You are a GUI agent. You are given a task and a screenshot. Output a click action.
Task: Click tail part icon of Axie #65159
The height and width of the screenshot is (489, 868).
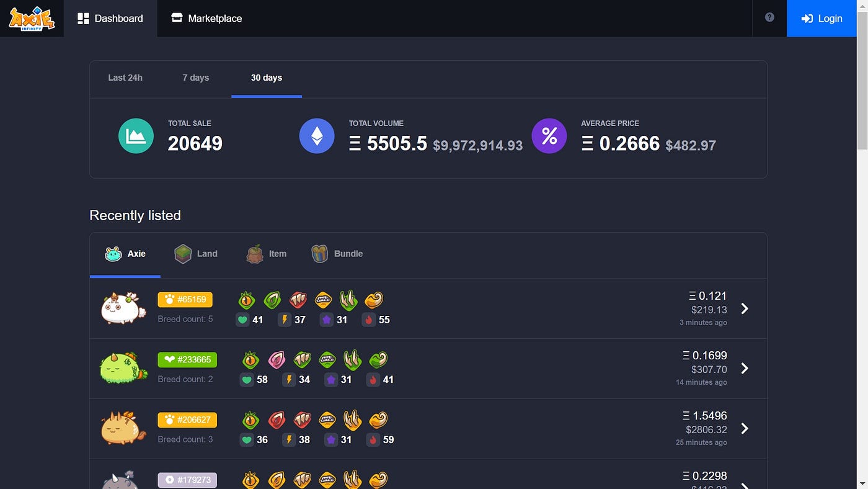(374, 300)
